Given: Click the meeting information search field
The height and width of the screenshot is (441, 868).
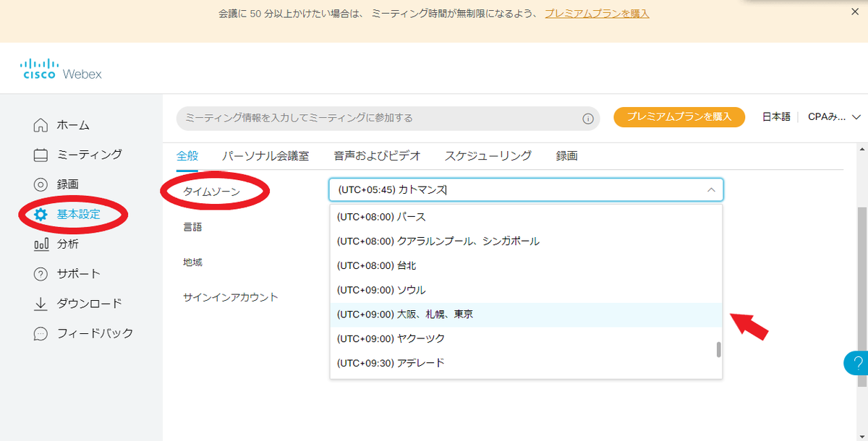Looking at the screenshot, I should (x=388, y=119).
